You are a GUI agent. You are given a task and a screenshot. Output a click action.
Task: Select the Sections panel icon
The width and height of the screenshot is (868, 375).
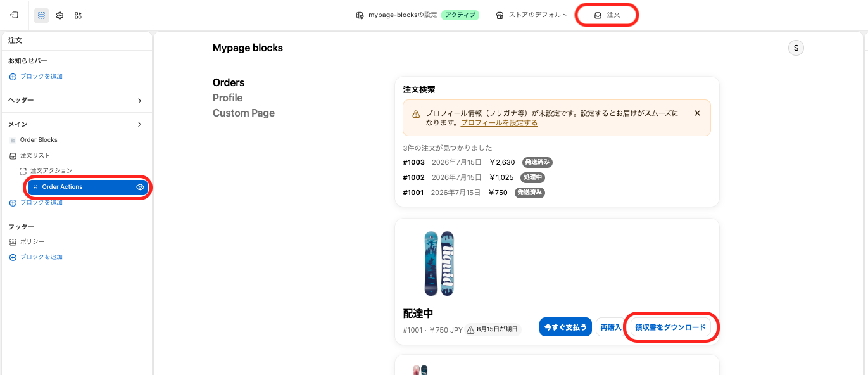[x=41, y=15]
